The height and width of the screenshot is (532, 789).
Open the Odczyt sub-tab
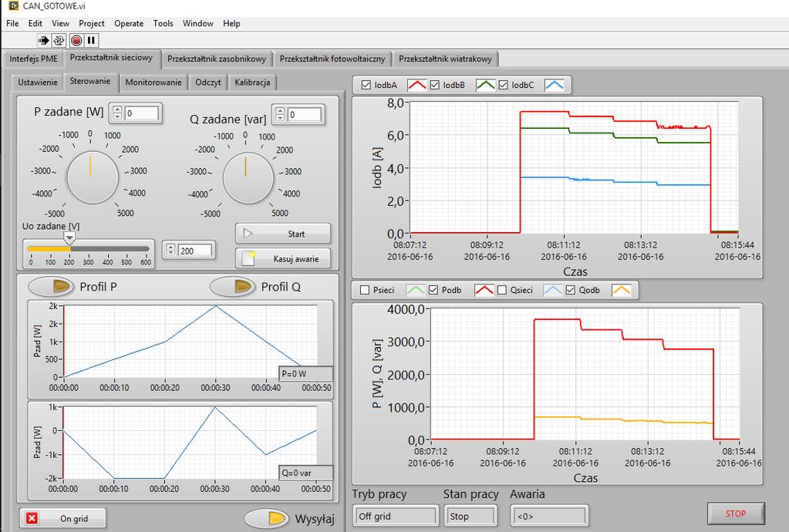pyautogui.click(x=208, y=82)
